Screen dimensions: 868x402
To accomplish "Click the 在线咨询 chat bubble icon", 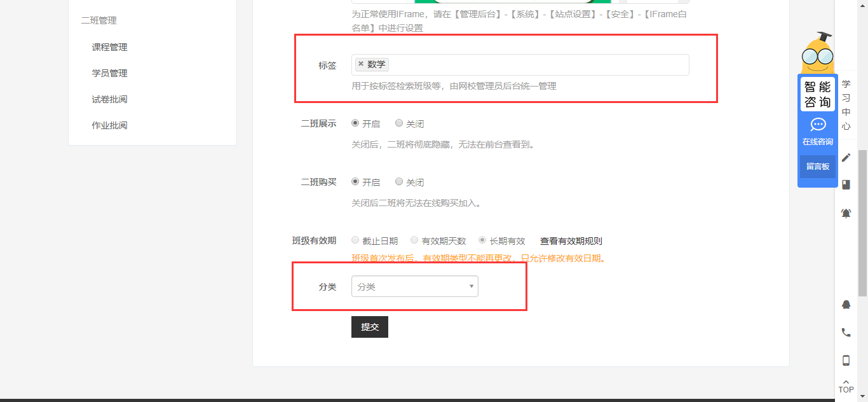I will coord(818,125).
